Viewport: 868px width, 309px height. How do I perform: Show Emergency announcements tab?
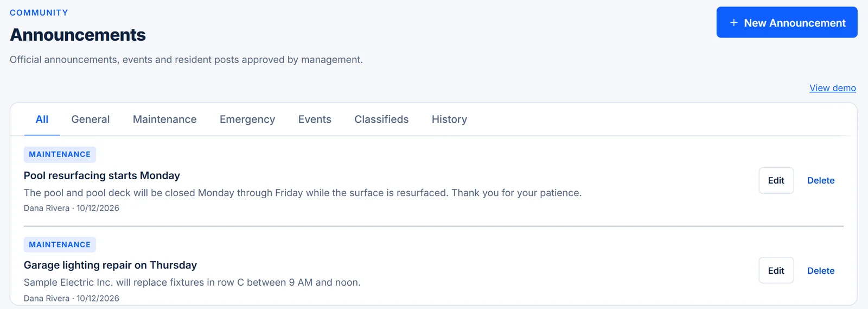pos(247,119)
